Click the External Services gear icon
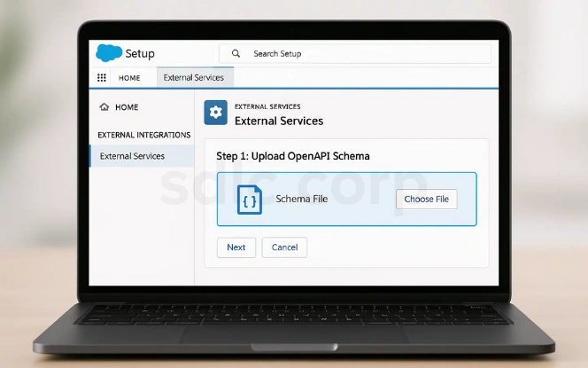This screenshot has width=588, height=368. click(x=215, y=113)
